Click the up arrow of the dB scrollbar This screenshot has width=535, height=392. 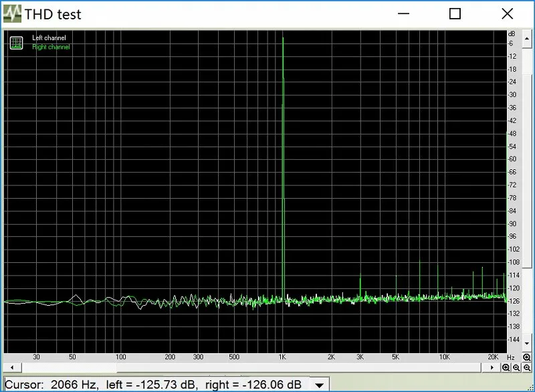[x=526, y=39]
